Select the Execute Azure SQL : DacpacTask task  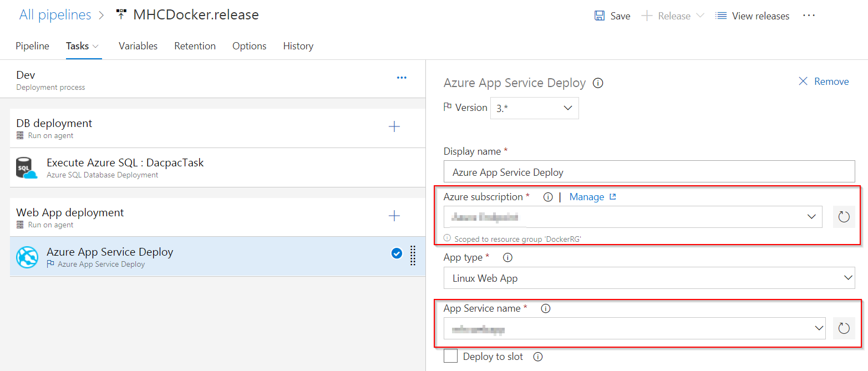click(x=218, y=167)
